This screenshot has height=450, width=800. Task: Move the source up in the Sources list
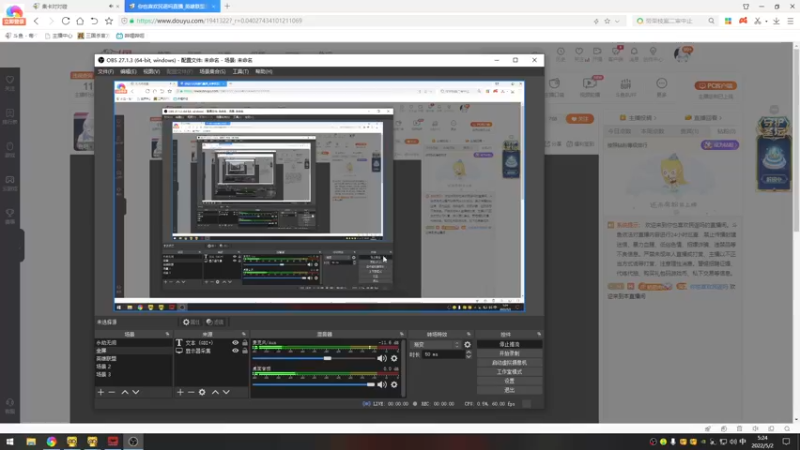(215, 392)
